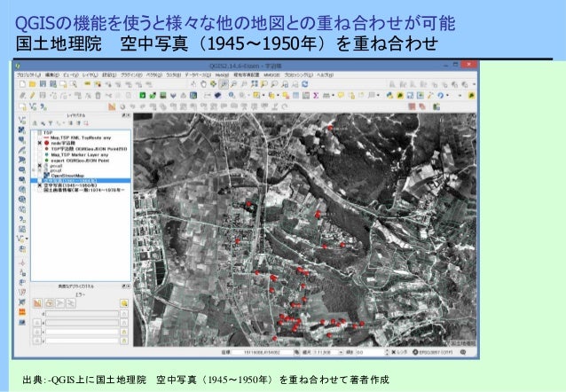Toggle visibility checkbox of OpenStreetMap layer
This screenshot has width=566, height=392.
(40, 176)
